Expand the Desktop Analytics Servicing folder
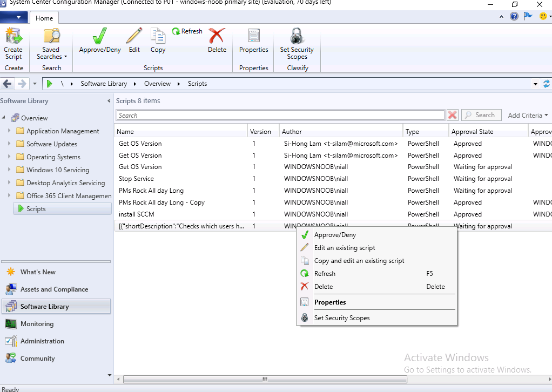552x392 pixels. 9,183
